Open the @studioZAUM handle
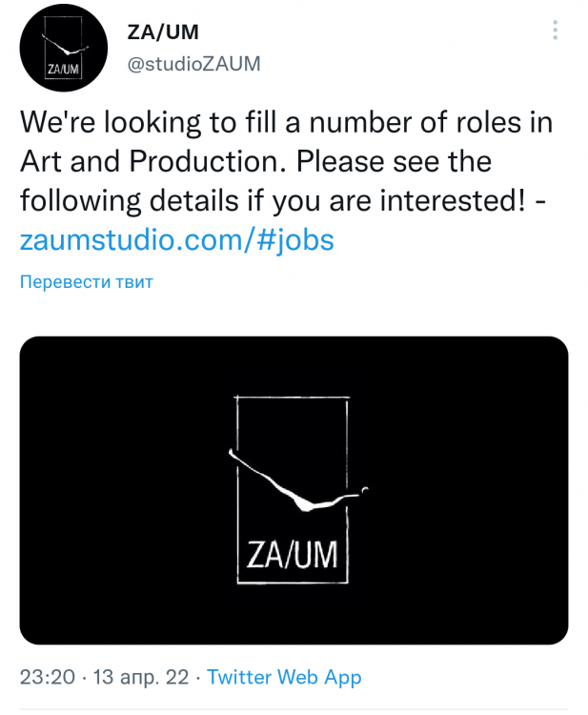The width and height of the screenshot is (588, 715). [193, 63]
